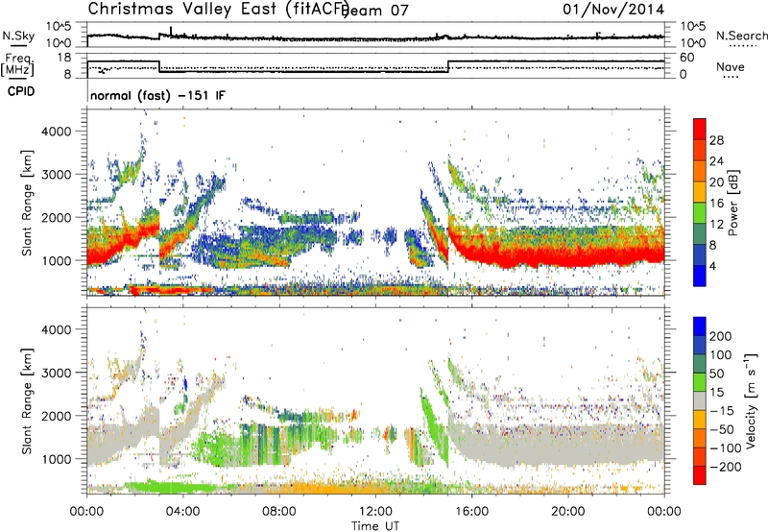Viewport: 768px width, 532px height.
Task: Click 'Slant Range [km]' label of velocity panel
Action: click(27, 400)
